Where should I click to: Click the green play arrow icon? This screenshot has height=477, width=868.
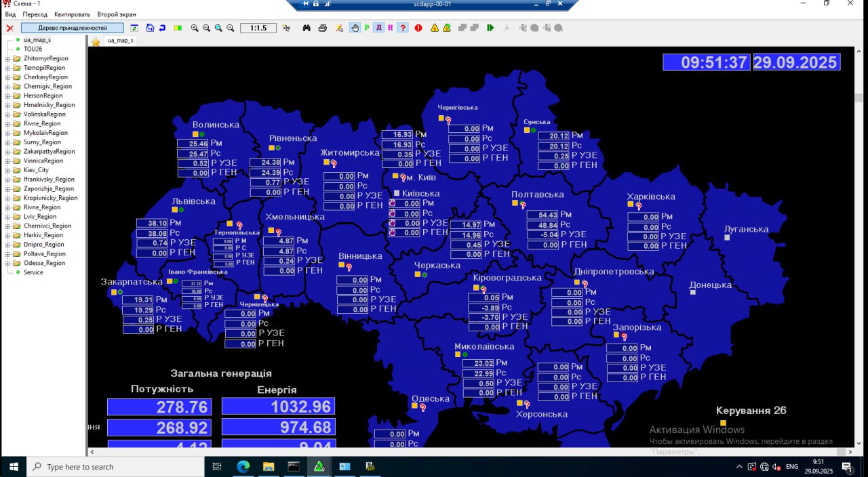[490, 28]
